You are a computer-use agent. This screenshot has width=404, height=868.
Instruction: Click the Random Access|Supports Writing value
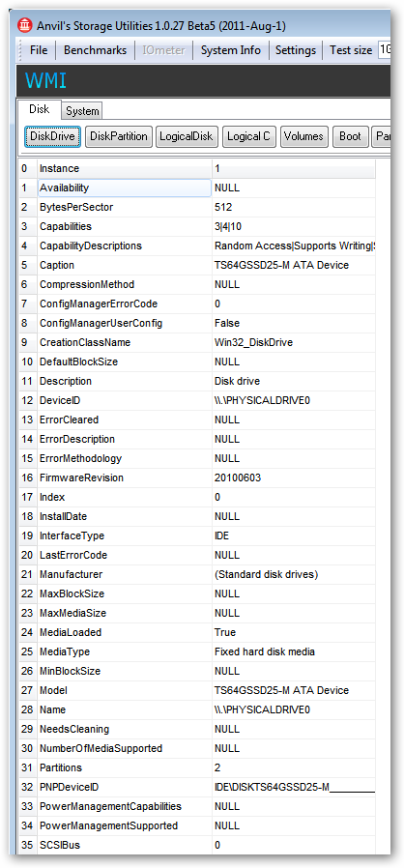295,246
